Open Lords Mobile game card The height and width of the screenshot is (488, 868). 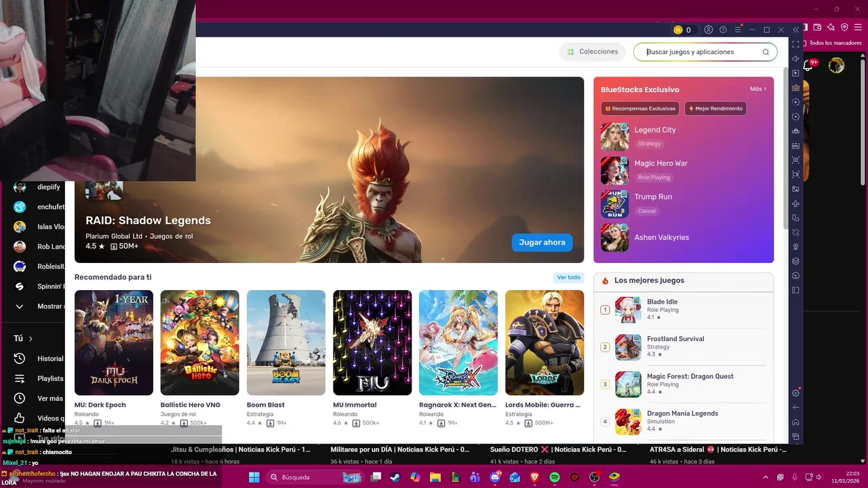pos(545,359)
